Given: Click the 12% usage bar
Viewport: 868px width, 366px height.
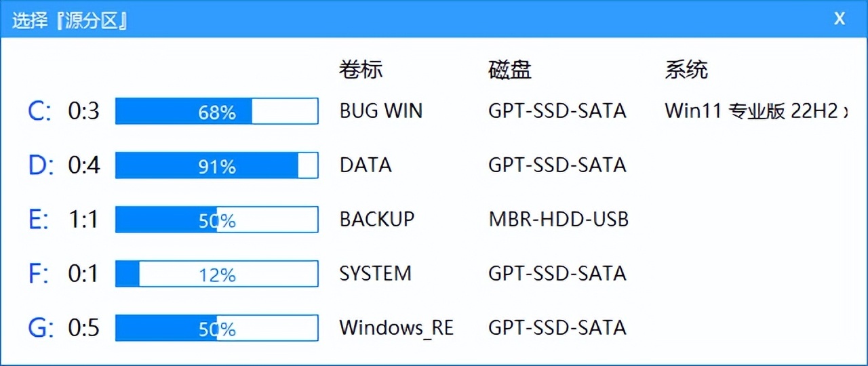Looking at the screenshot, I should click(x=216, y=274).
